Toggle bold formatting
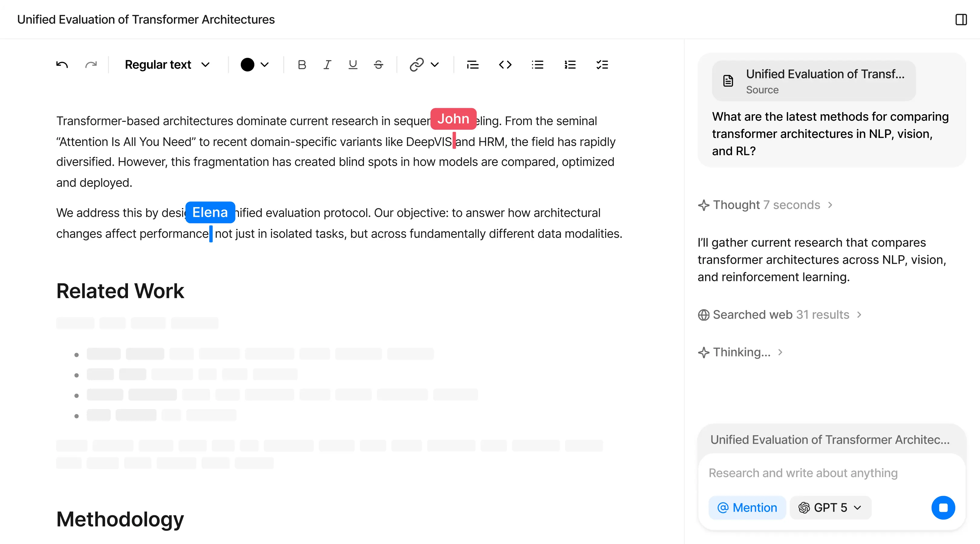Image resolution: width=980 pixels, height=544 pixels. [302, 65]
